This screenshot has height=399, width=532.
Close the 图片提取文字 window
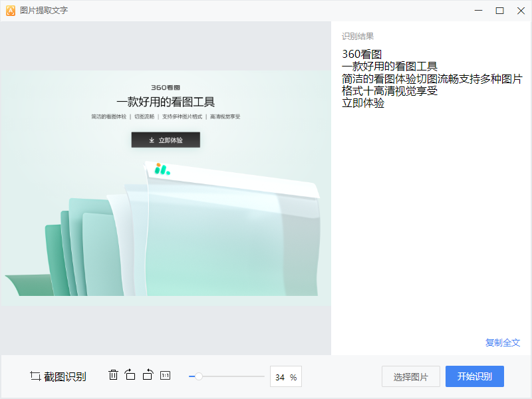coord(521,11)
